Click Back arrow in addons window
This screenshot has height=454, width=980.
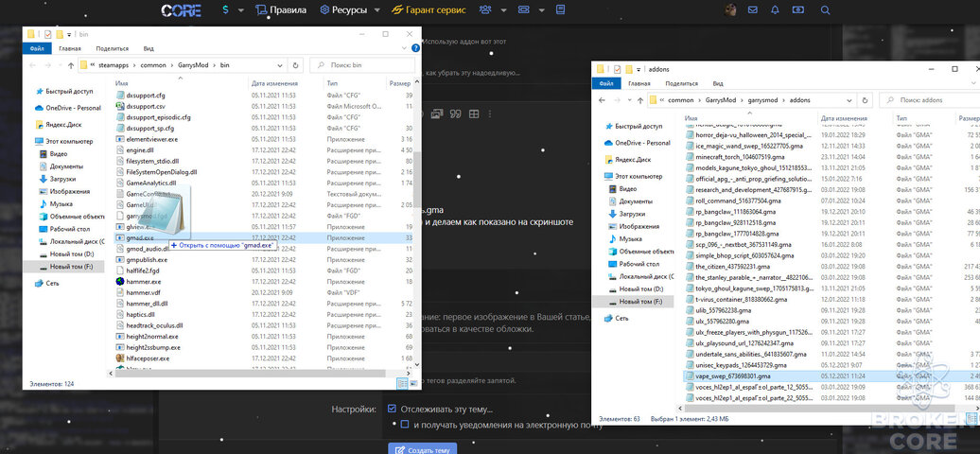click(x=603, y=100)
